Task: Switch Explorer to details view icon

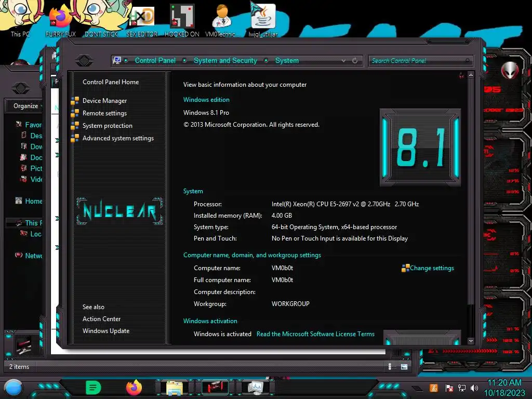Action: [390, 366]
